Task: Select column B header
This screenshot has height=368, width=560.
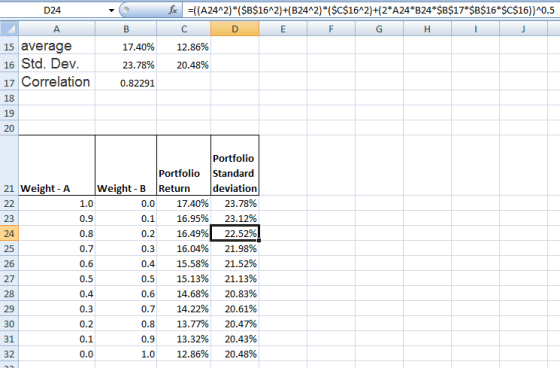Action: [x=126, y=29]
